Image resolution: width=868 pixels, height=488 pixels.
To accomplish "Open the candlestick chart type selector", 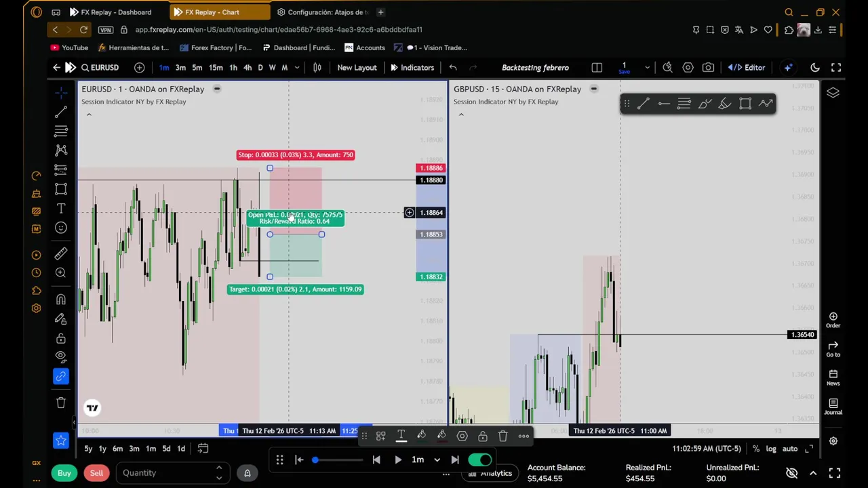I will [x=317, y=68].
